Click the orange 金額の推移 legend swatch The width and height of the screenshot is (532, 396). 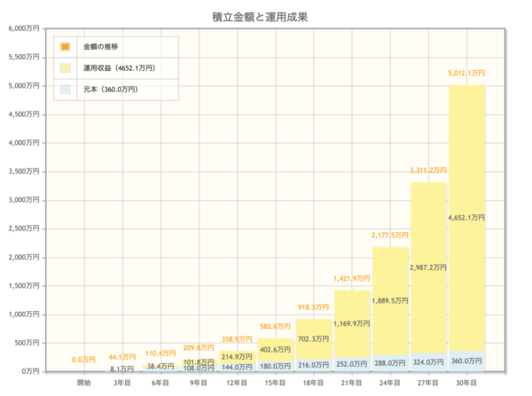pyautogui.click(x=65, y=46)
